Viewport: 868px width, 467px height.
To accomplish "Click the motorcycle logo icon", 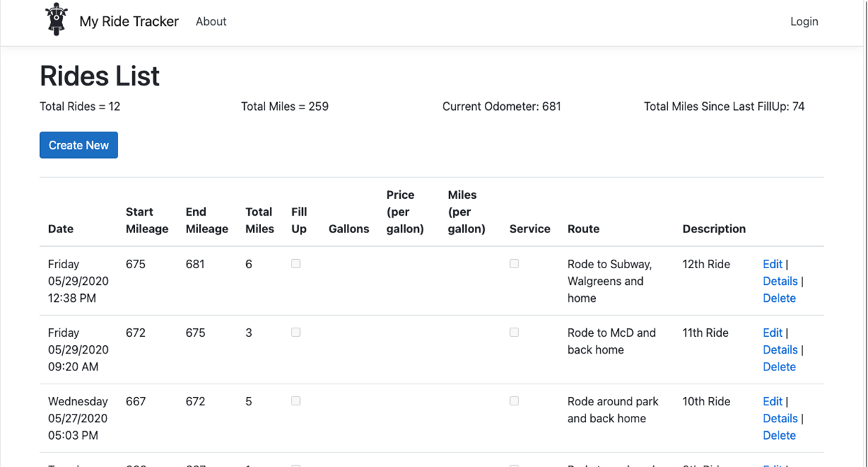I will (56, 20).
